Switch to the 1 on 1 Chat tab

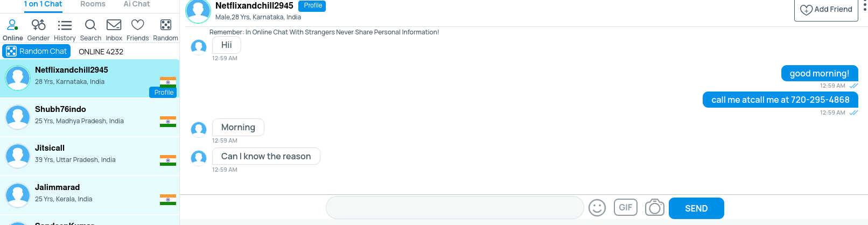coord(43,4)
